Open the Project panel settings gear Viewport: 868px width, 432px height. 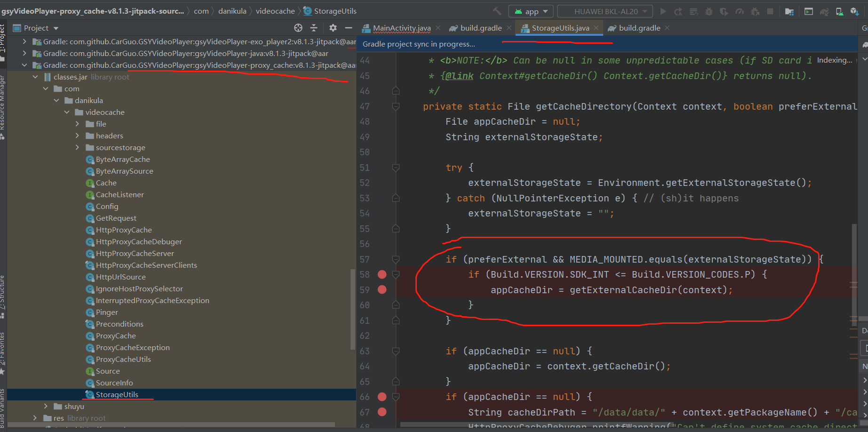point(332,28)
